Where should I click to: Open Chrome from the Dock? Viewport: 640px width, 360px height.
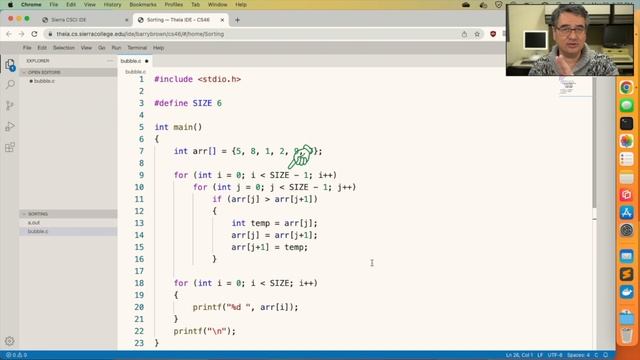[627, 87]
